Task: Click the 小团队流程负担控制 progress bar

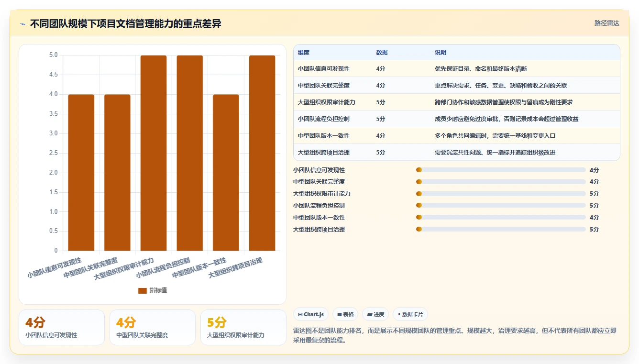Action: pos(501,206)
